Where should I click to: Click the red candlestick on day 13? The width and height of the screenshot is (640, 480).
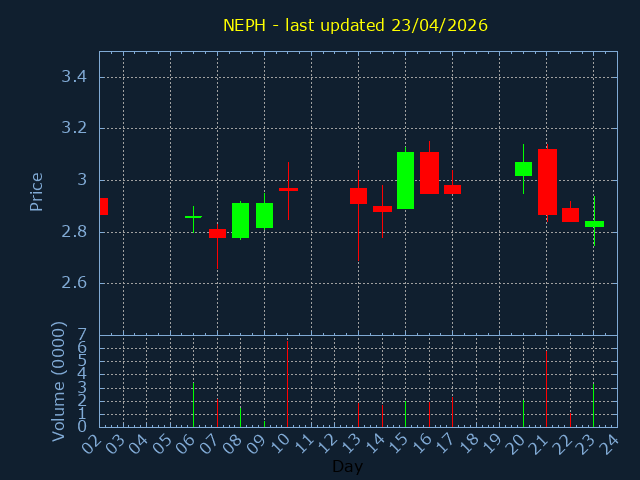[358, 195]
